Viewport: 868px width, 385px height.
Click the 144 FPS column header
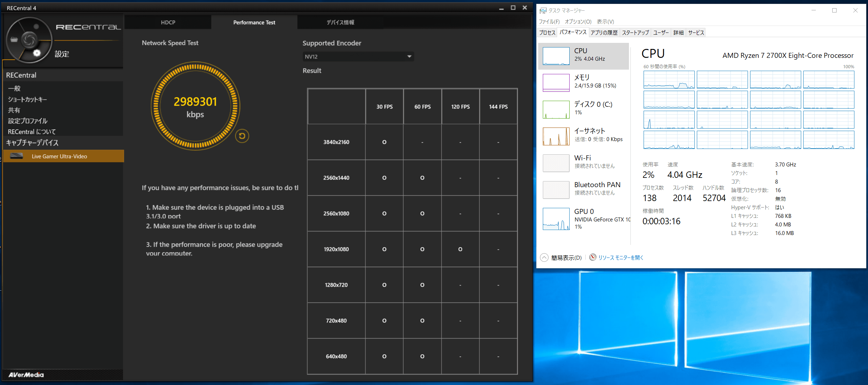pyautogui.click(x=498, y=106)
